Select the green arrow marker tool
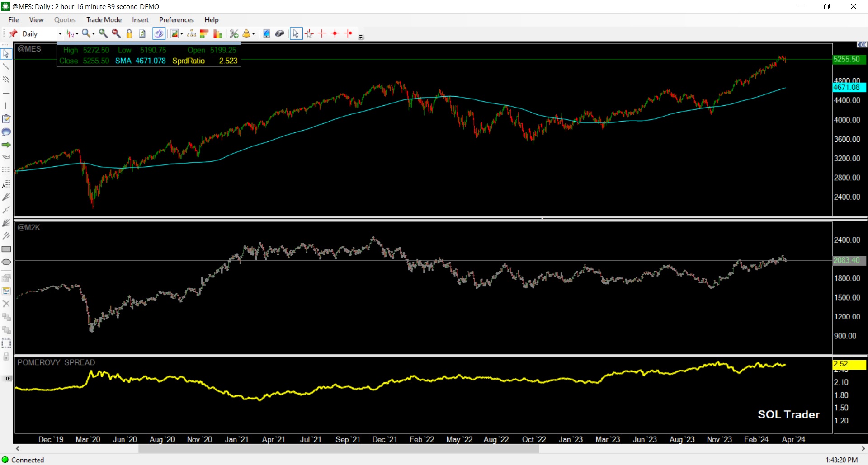 pyautogui.click(x=6, y=145)
